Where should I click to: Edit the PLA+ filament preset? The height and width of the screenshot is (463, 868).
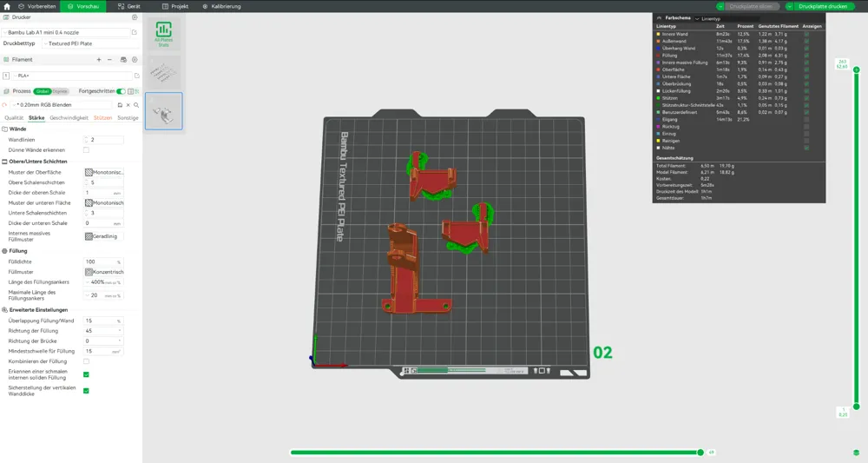137,76
